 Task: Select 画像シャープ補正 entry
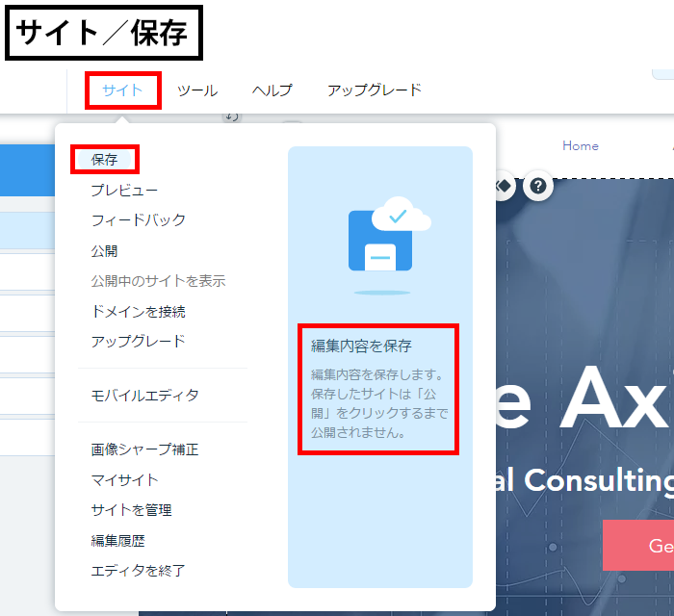(144, 449)
